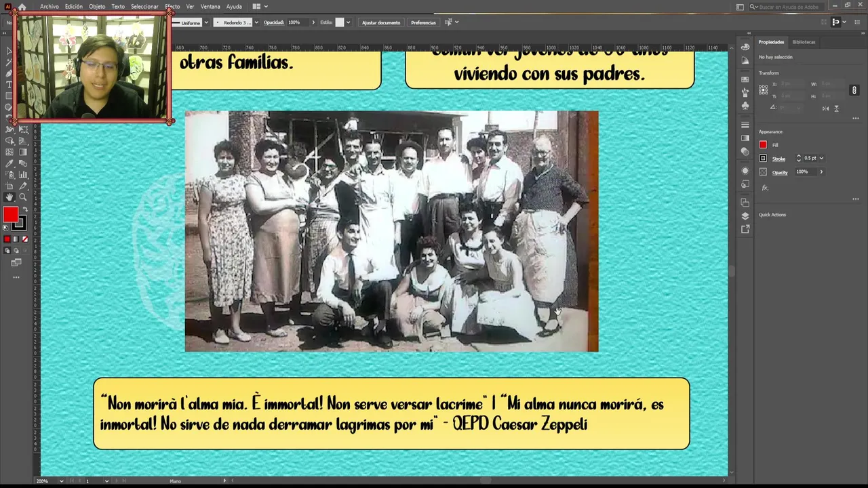The image size is (868, 488).
Task: Open the artboard number dropdown
Action: tap(106, 481)
